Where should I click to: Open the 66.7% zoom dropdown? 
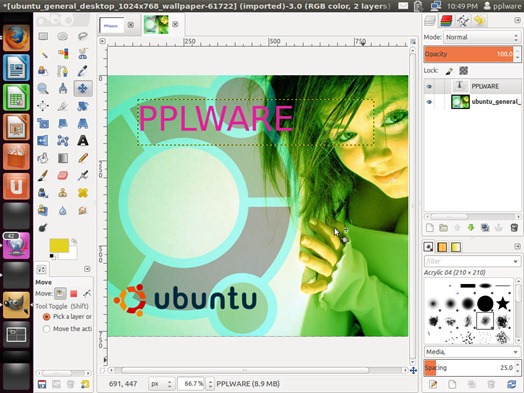(x=210, y=384)
